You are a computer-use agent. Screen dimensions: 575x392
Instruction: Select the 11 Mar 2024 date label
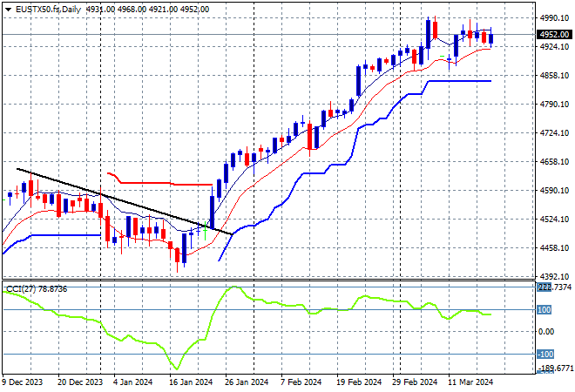point(469,381)
